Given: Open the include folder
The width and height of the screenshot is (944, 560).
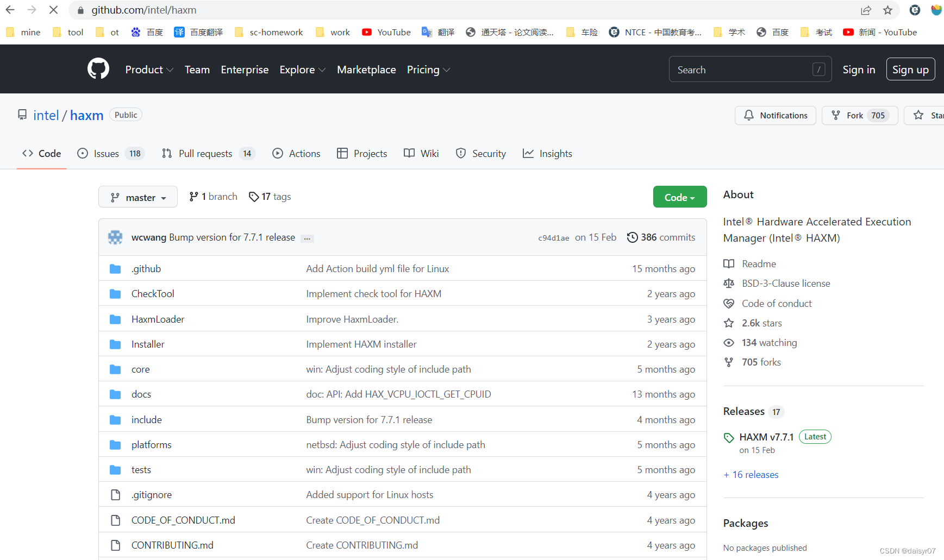Looking at the screenshot, I should [x=146, y=419].
